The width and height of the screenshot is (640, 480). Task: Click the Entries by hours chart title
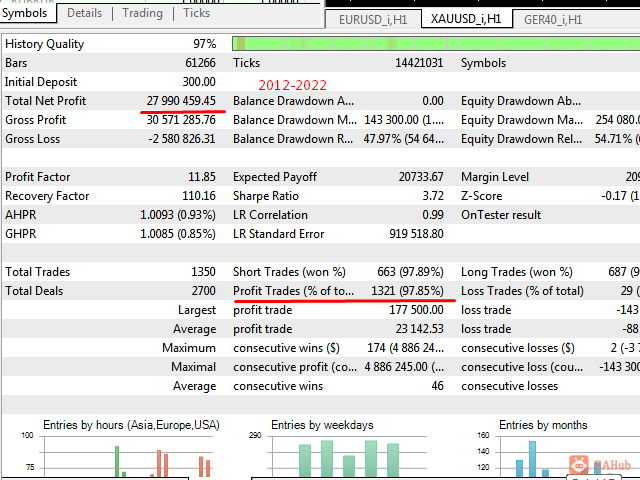tap(131, 425)
